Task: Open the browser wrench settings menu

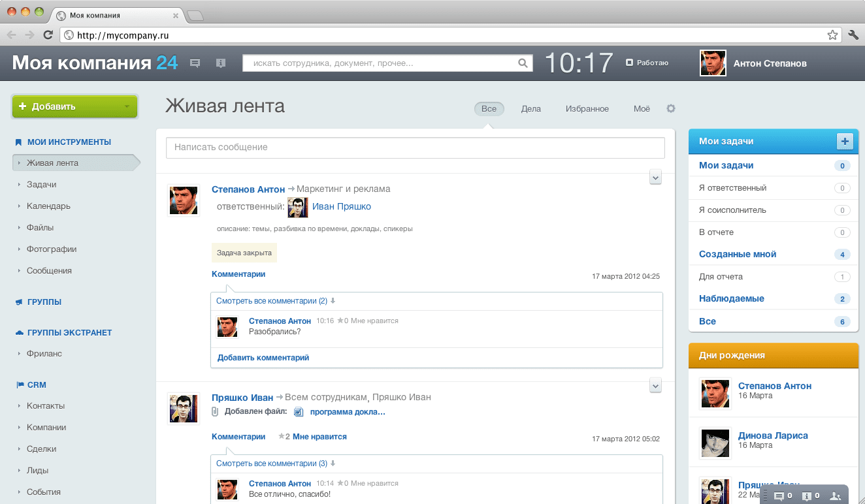Action: (853, 35)
